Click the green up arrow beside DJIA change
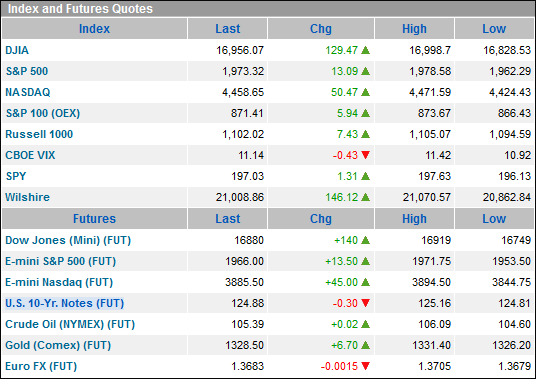 coord(365,50)
